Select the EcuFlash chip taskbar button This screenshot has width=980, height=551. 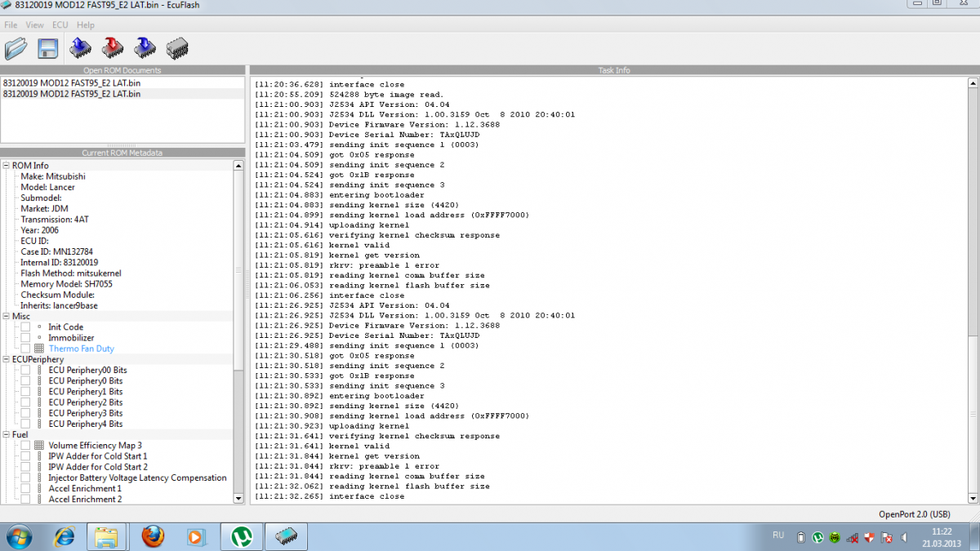pyautogui.click(x=286, y=536)
